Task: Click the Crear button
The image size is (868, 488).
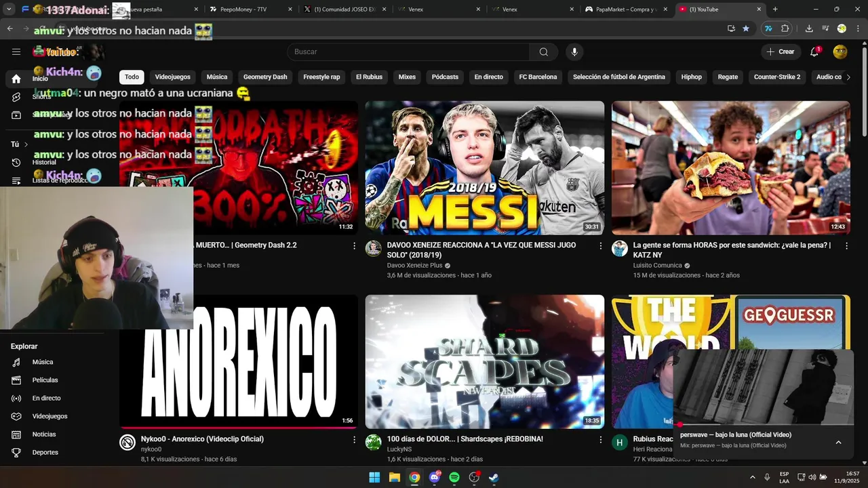Action: point(781,52)
